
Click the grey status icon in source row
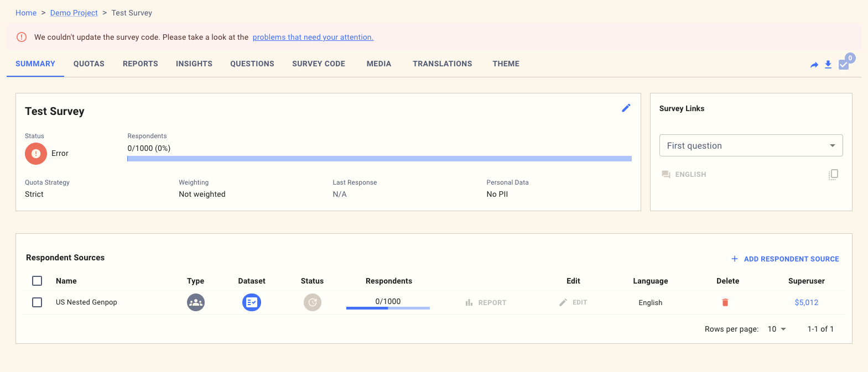click(x=313, y=302)
